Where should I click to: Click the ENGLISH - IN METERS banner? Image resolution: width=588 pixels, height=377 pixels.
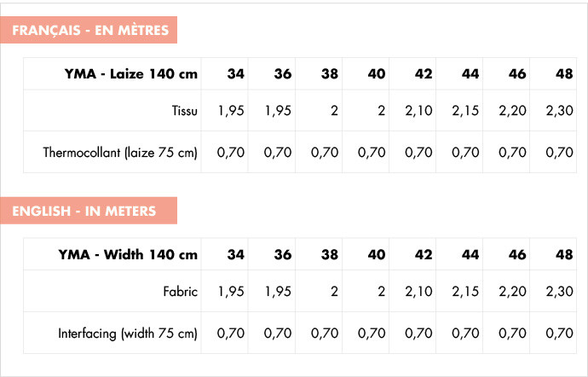tap(89, 211)
